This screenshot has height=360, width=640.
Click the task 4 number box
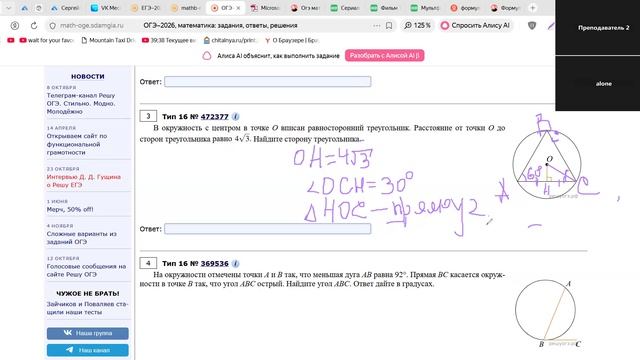pyautogui.click(x=148, y=263)
